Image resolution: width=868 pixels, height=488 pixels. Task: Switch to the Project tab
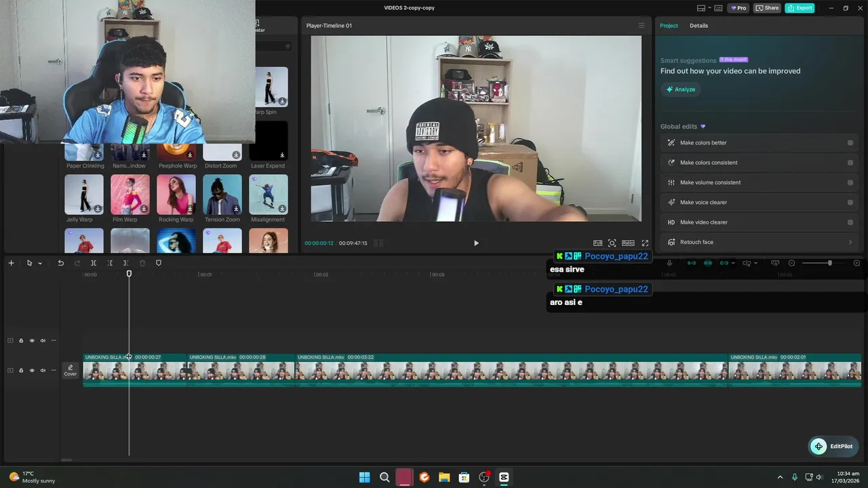[x=669, y=26]
